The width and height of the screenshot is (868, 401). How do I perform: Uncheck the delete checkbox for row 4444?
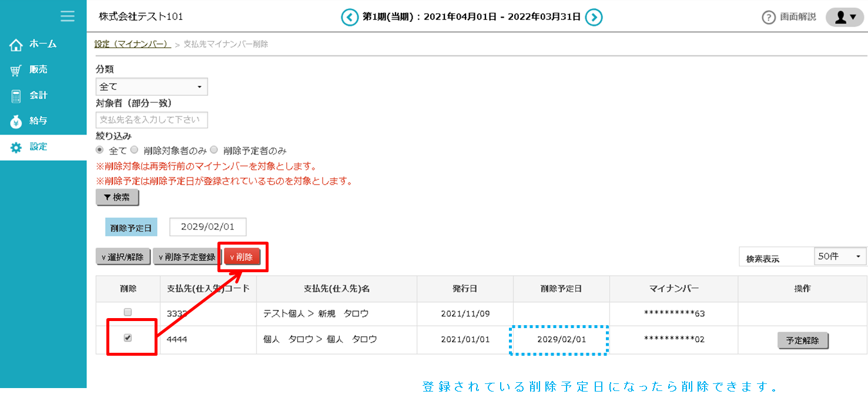tap(128, 338)
